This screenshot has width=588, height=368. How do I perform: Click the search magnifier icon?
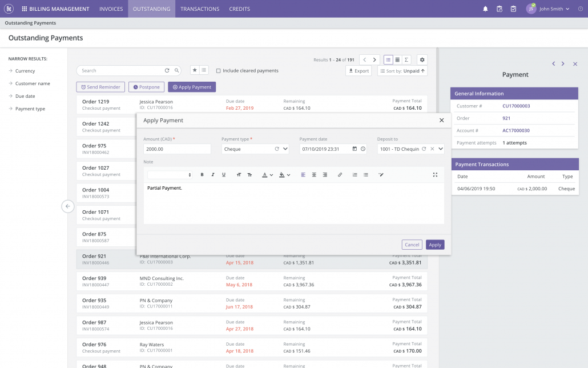pos(176,71)
